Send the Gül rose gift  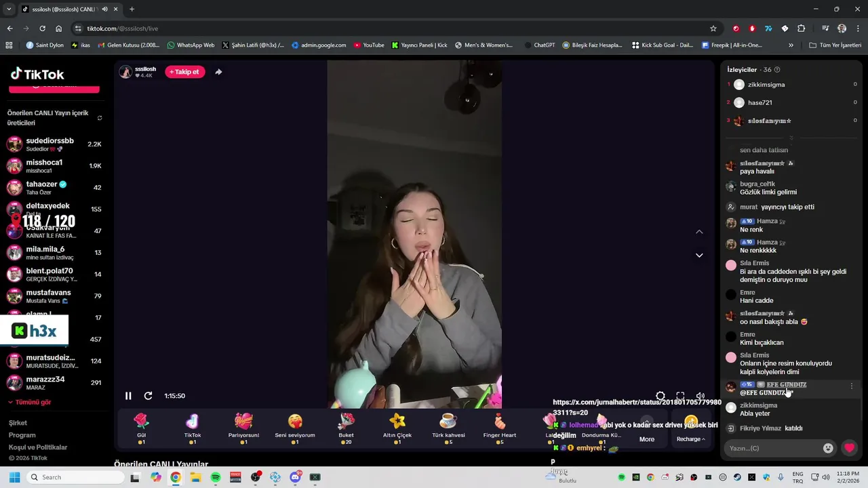pos(142,429)
